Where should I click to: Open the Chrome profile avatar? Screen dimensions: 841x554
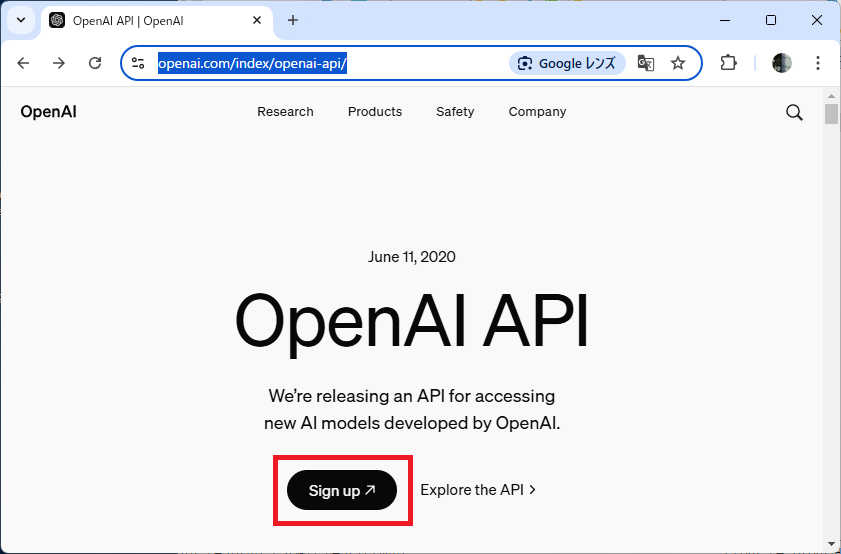(x=781, y=63)
